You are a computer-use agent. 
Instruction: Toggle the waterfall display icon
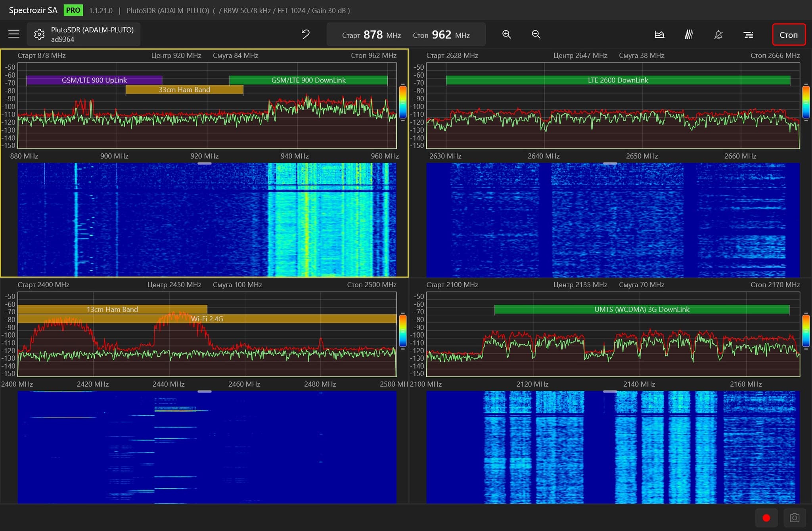pyautogui.click(x=689, y=34)
